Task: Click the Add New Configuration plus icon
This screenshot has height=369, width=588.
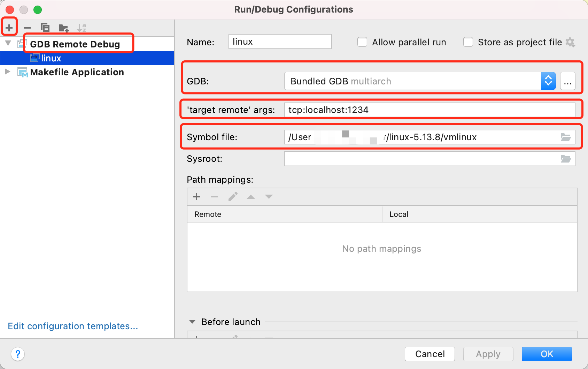Action: pos(9,27)
